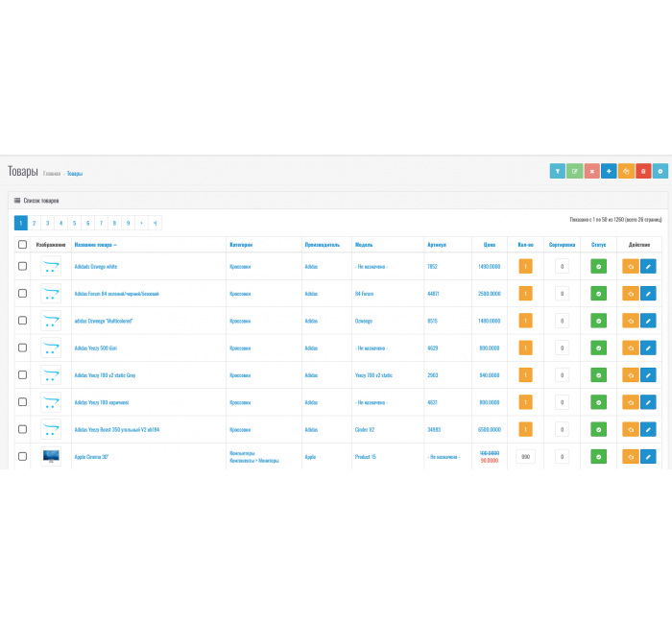Edit Apple Cinema 30" with the pencil button
Image resolution: width=672 pixels, height=624 pixels.
click(x=648, y=456)
